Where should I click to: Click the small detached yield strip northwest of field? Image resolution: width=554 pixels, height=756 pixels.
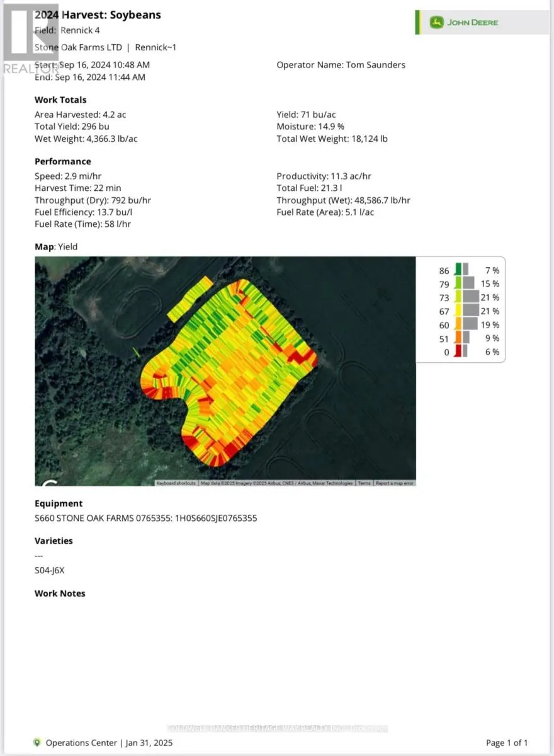(190, 298)
